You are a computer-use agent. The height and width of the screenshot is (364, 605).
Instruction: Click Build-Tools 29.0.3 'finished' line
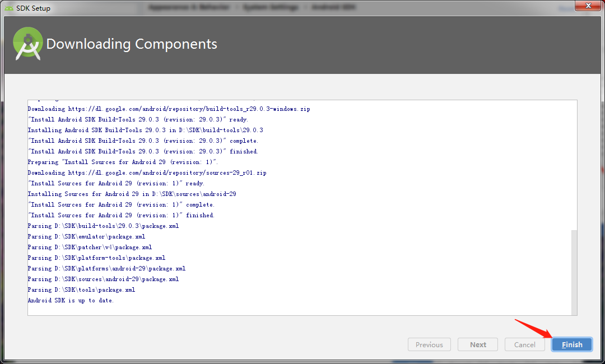tap(143, 152)
